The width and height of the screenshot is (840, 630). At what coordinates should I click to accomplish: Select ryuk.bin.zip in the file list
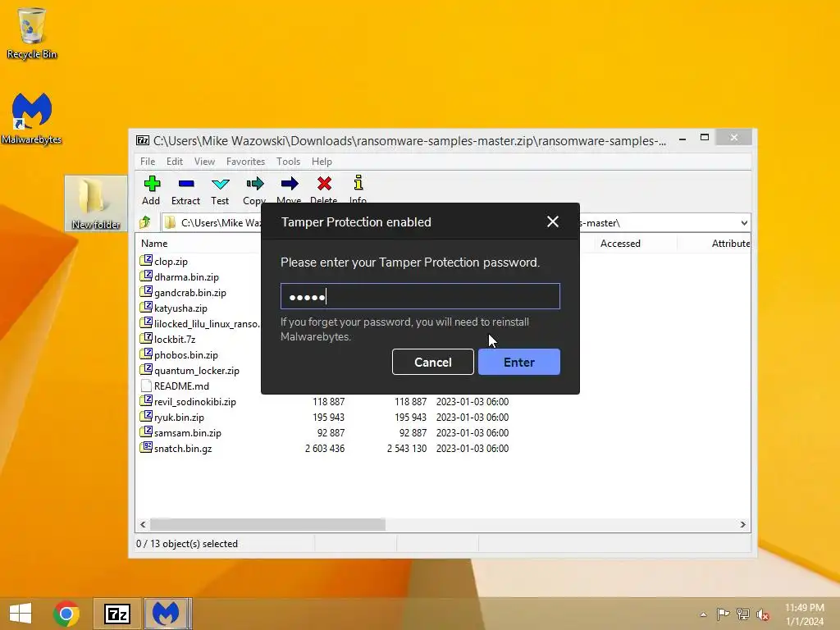(x=179, y=417)
